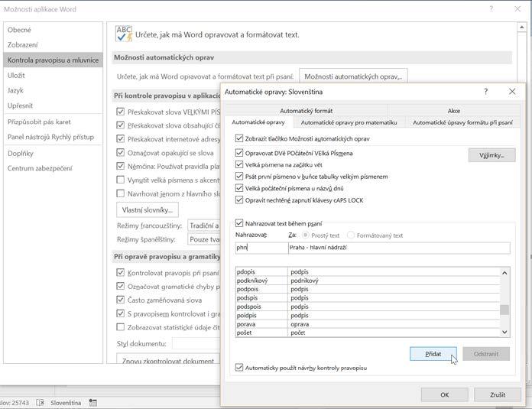Select Upřesnit in options sidebar
The height and width of the screenshot is (409, 532).
coord(53,105)
